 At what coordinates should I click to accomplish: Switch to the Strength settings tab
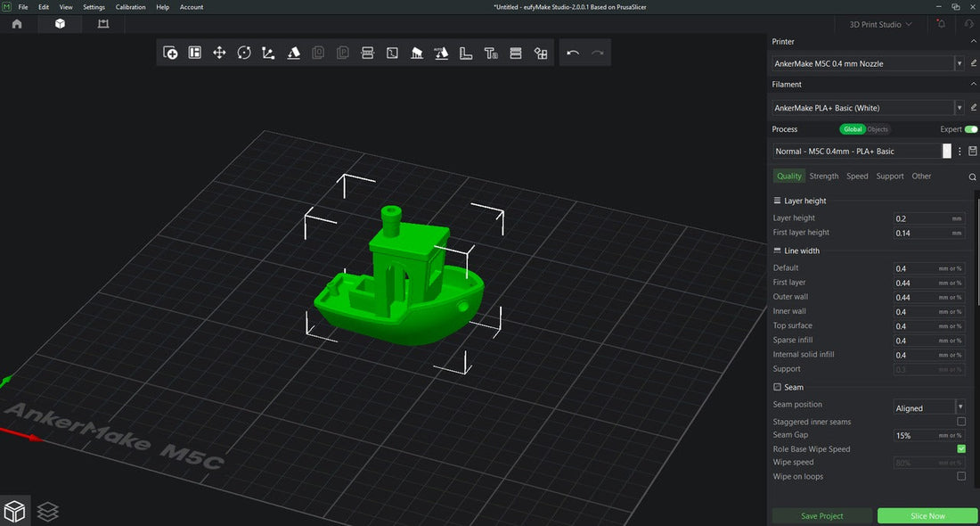coord(823,176)
